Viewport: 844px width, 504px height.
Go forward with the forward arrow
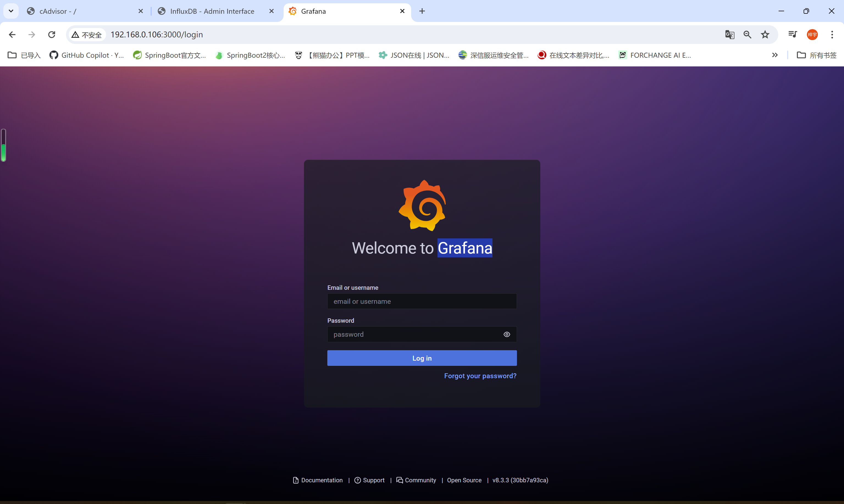tap(32, 35)
